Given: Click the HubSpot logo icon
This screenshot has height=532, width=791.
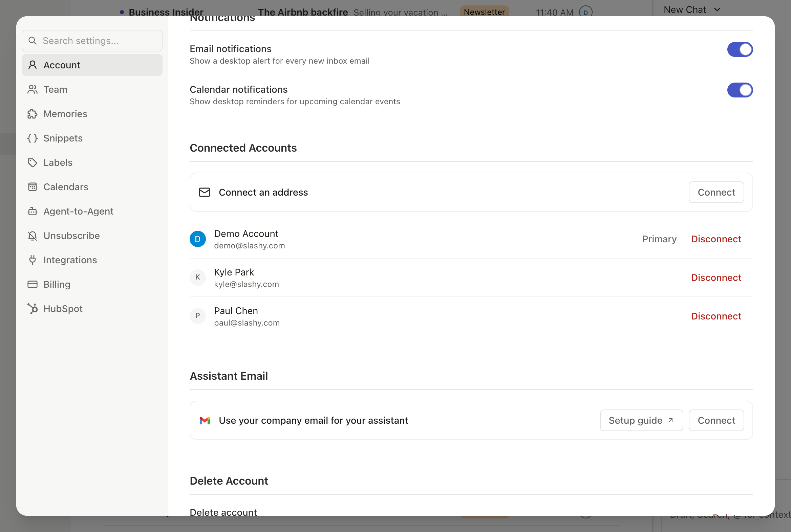Looking at the screenshot, I should 33,309.
